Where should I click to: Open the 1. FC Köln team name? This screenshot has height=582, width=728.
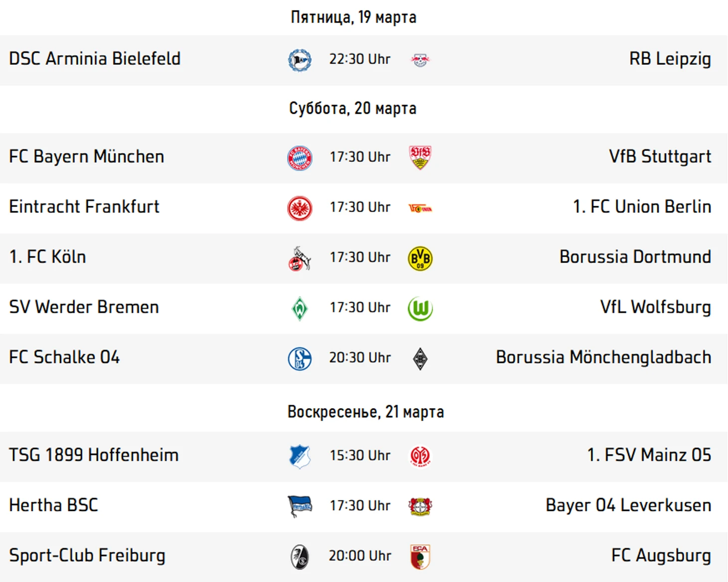point(48,257)
